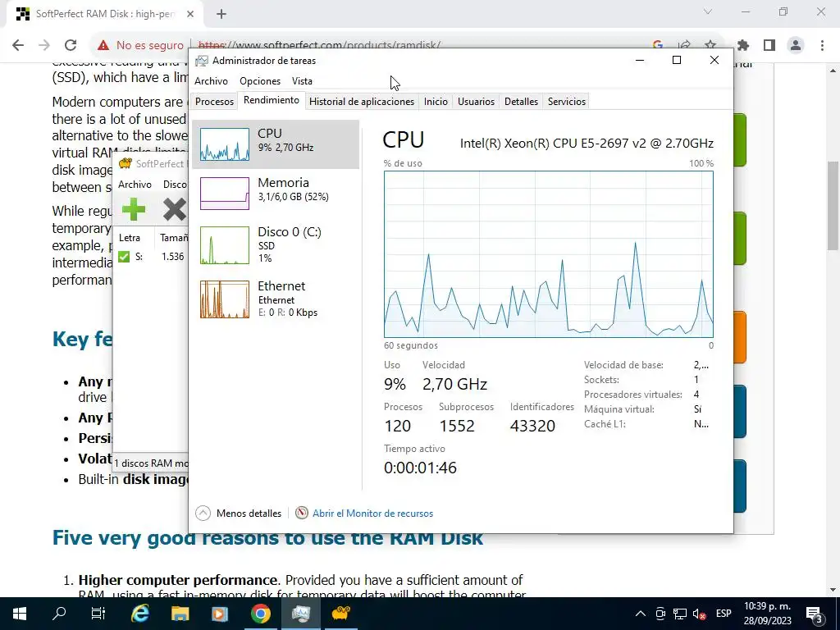This screenshot has width=840, height=630.
Task: Switch to Task Manager taskbar button
Action: [300, 614]
